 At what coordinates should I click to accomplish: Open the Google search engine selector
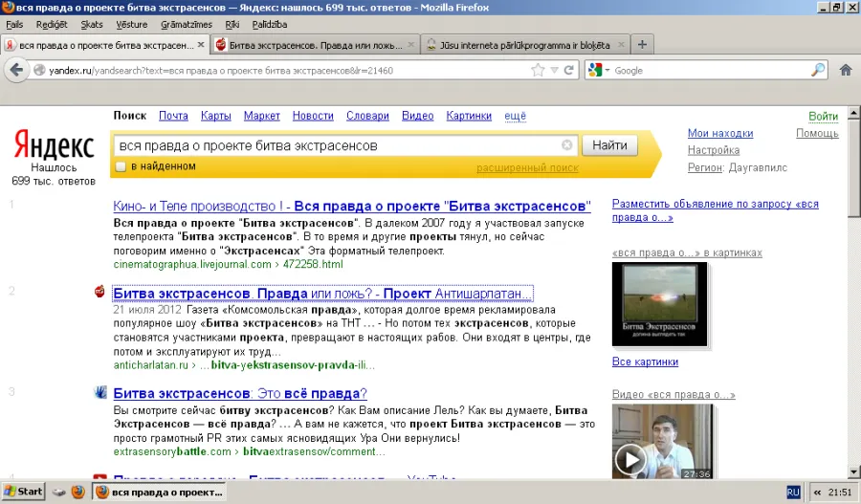pos(599,70)
